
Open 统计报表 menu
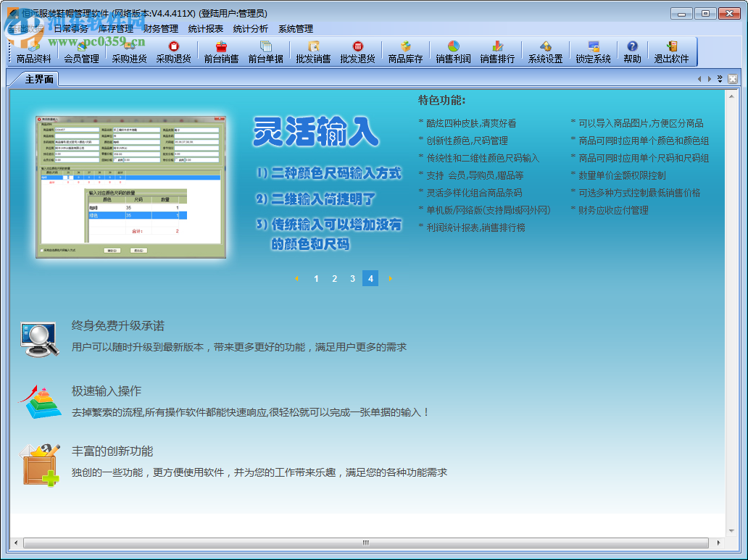pyautogui.click(x=206, y=29)
